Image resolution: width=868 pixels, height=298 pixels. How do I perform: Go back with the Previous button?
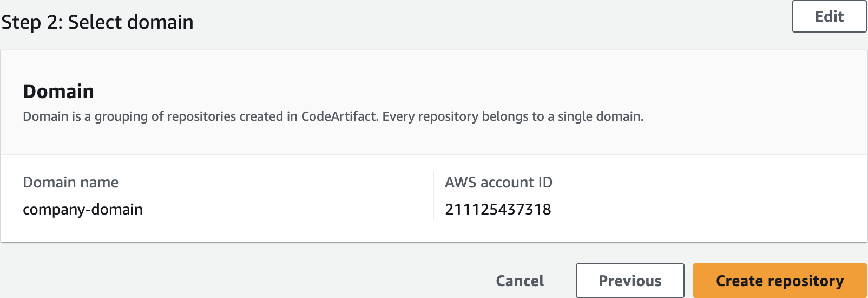(x=630, y=281)
